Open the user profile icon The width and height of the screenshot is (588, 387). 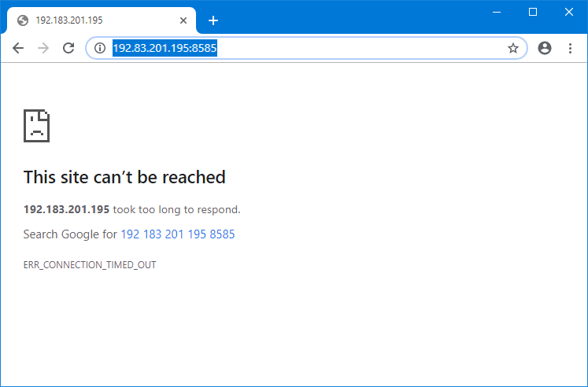[x=545, y=48]
